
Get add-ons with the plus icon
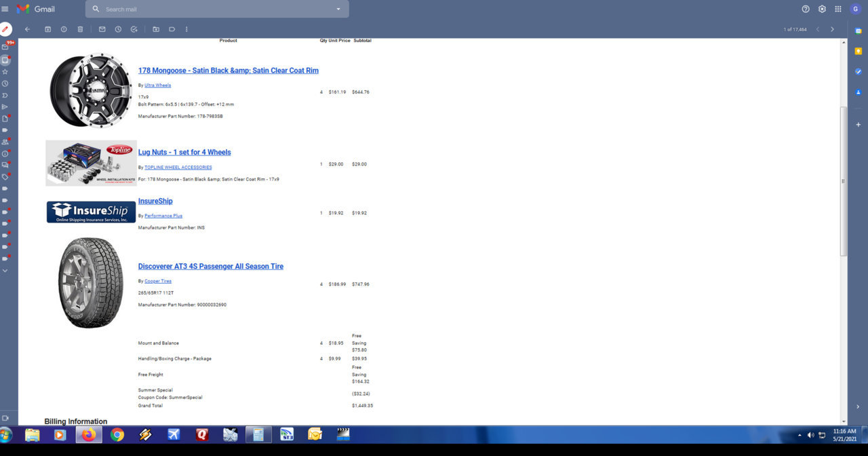[858, 125]
